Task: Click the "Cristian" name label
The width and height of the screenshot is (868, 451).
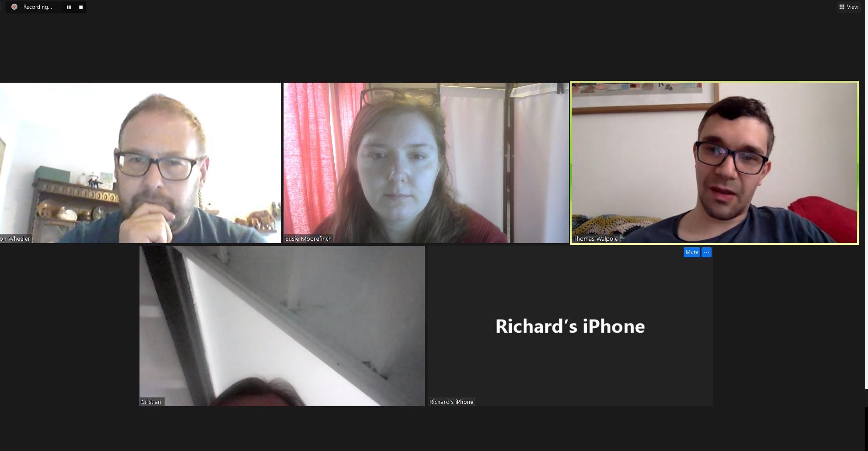Action: click(151, 402)
